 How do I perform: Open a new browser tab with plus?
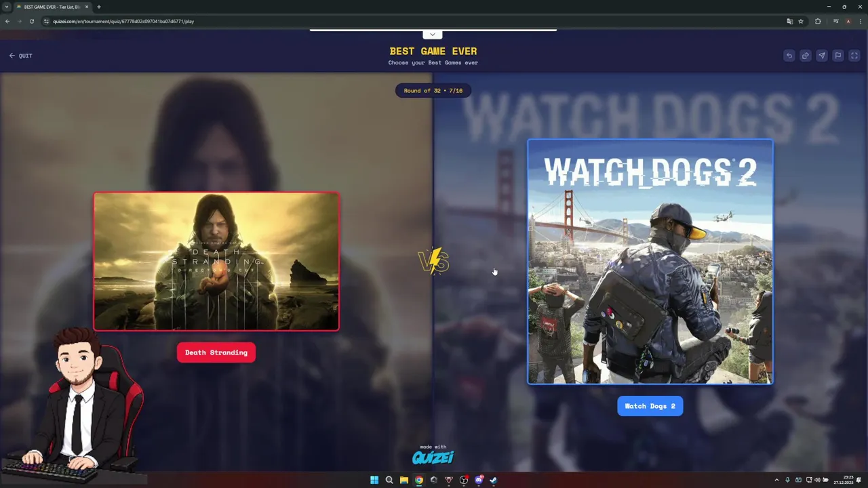tap(99, 7)
